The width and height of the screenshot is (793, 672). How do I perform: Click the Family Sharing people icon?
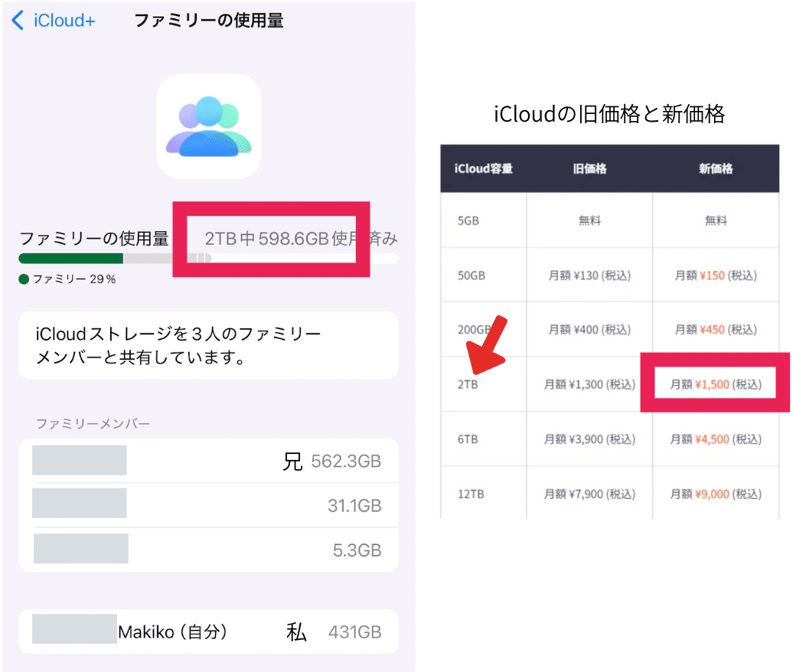pos(207,126)
